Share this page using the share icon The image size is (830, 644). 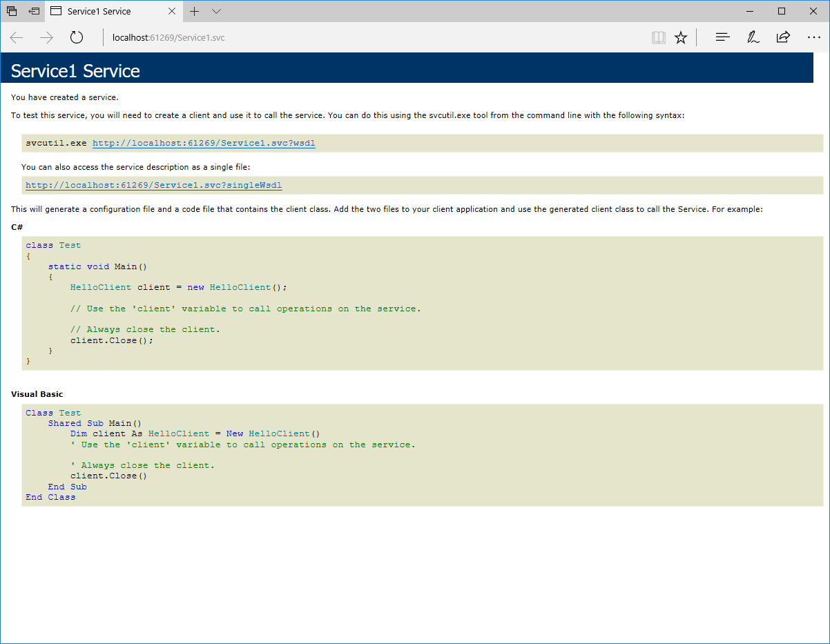tap(783, 37)
